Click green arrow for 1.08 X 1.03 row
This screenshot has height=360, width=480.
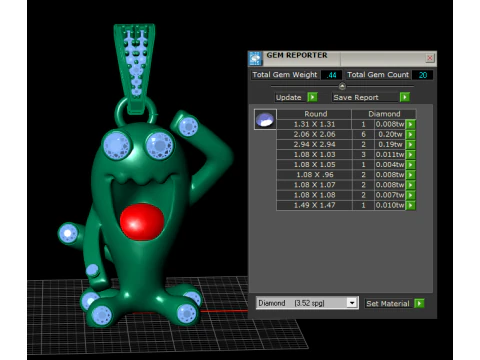(411, 155)
